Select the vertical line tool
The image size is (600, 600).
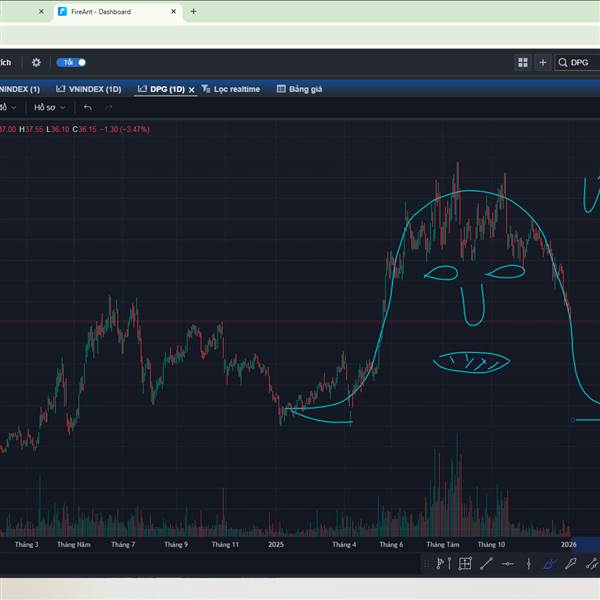pos(528,564)
